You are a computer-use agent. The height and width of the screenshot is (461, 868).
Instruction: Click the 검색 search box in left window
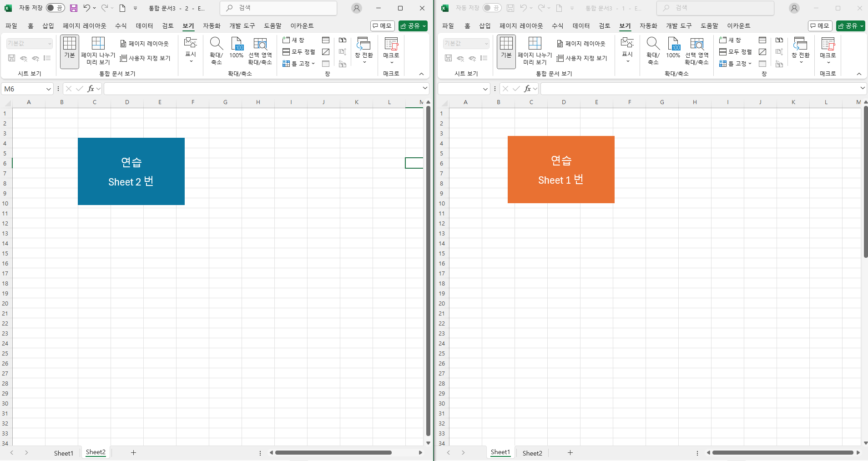[278, 8]
